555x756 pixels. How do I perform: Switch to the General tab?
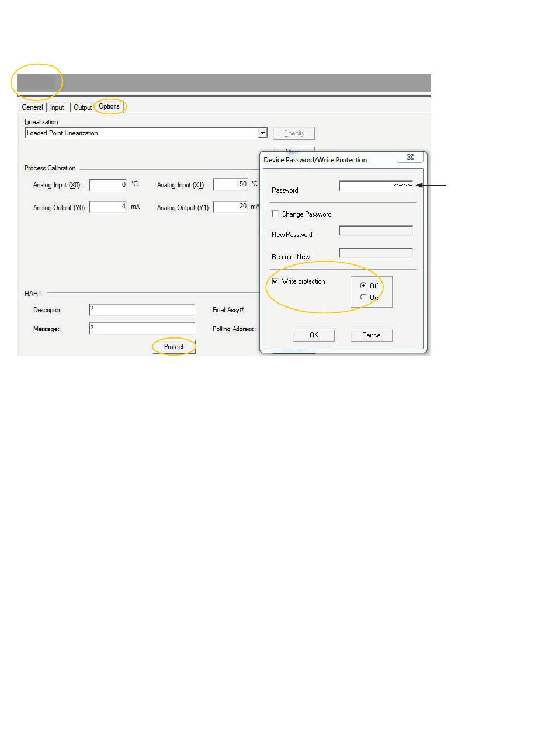point(32,107)
